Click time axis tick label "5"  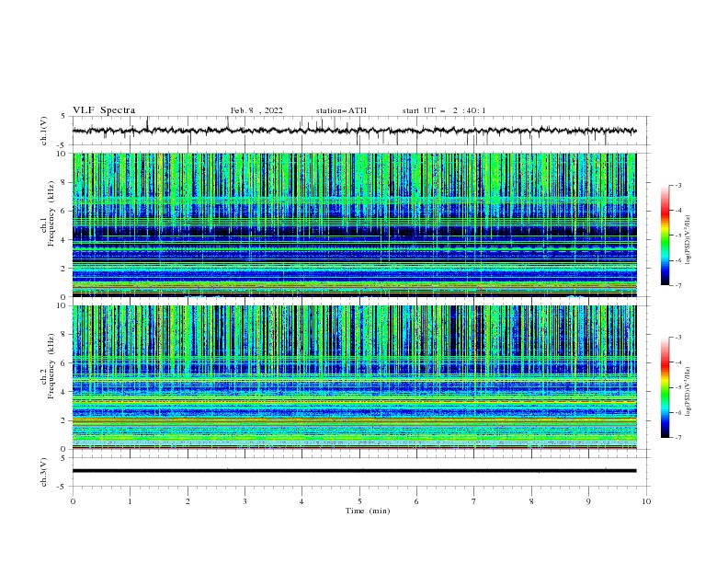(x=359, y=501)
